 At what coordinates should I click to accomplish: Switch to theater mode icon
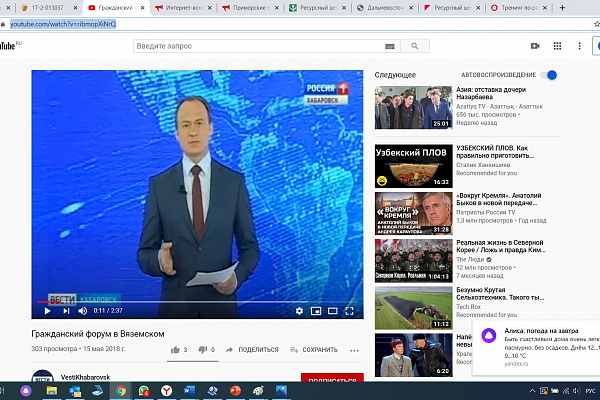(x=333, y=311)
